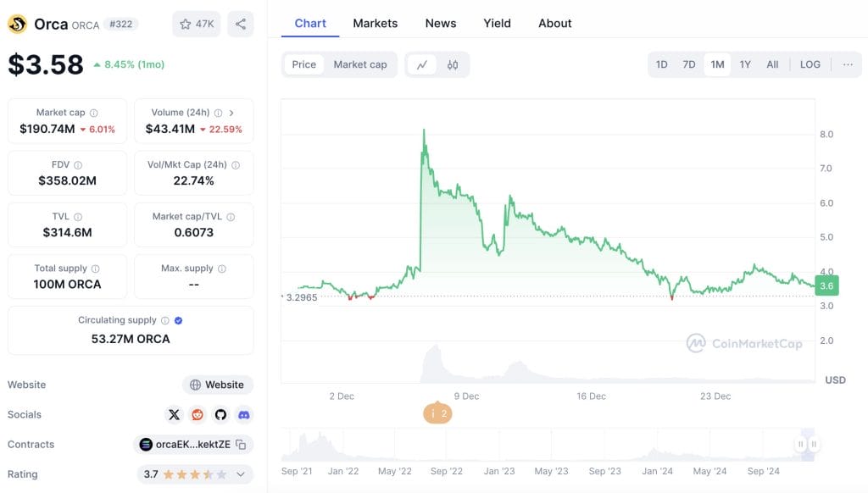Click the Solana chain icon in contract

pos(146,445)
